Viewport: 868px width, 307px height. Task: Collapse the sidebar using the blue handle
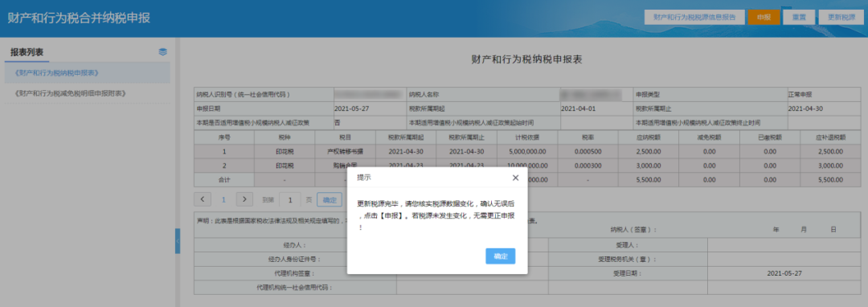[x=178, y=241]
